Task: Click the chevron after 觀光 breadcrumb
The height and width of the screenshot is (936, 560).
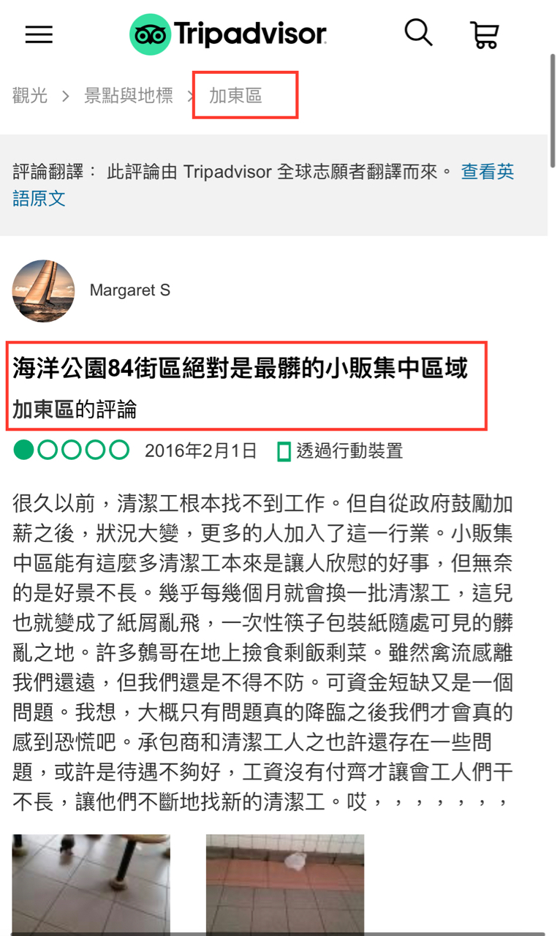Action: 66,96
